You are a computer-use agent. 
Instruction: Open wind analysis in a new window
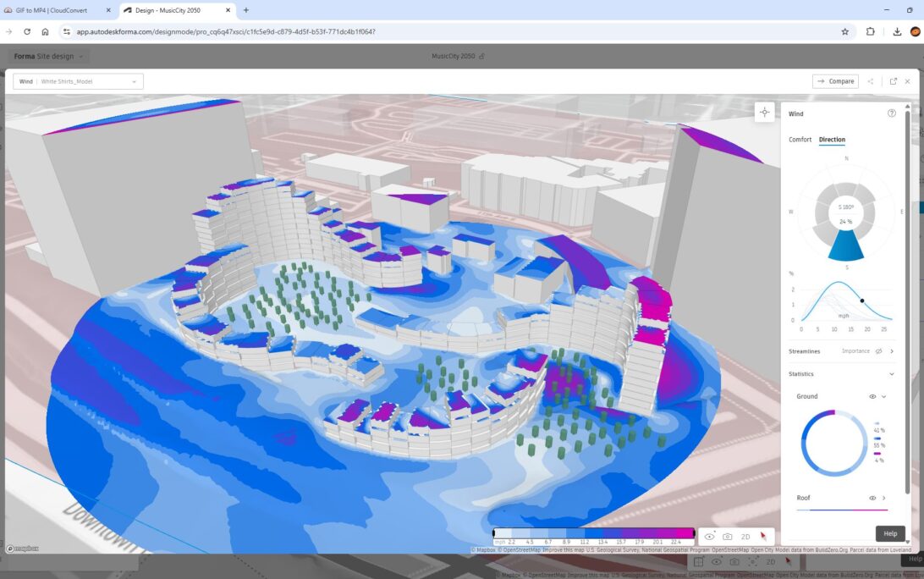893,81
